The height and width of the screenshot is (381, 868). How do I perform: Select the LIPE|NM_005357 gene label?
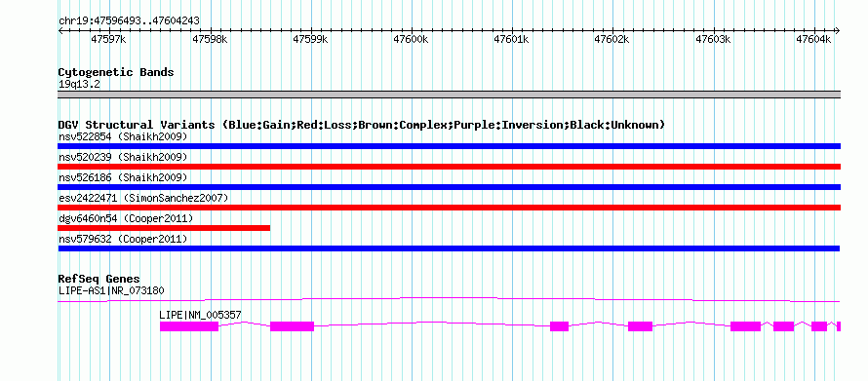tap(200, 315)
